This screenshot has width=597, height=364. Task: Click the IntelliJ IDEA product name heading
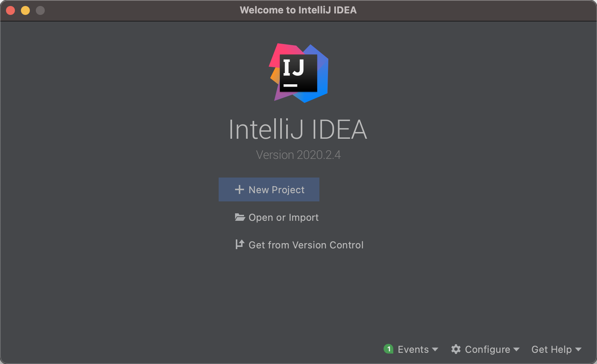pos(298,129)
